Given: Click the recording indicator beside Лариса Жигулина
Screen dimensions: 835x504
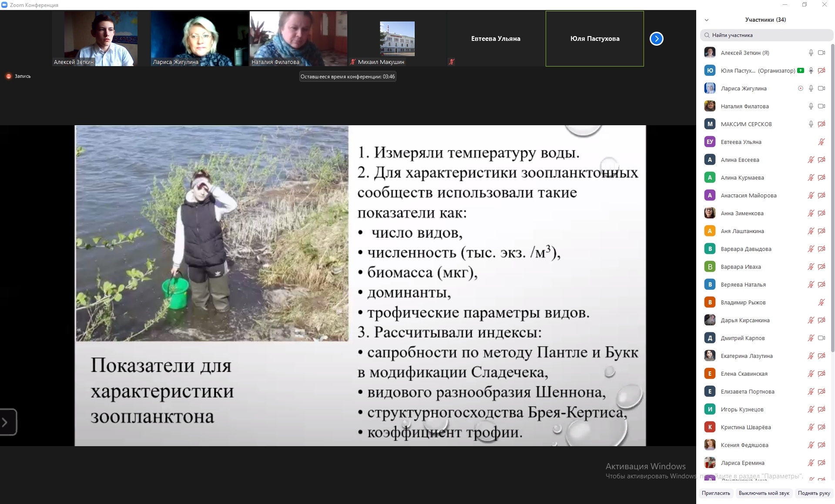Looking at the screenshot, I should [800, 88].
